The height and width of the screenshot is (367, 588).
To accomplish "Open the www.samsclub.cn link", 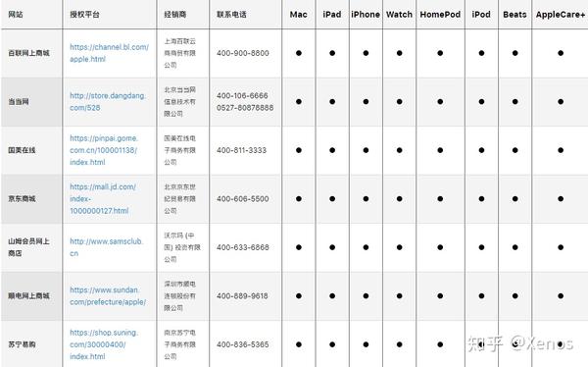I will click(x=106, y=247).
